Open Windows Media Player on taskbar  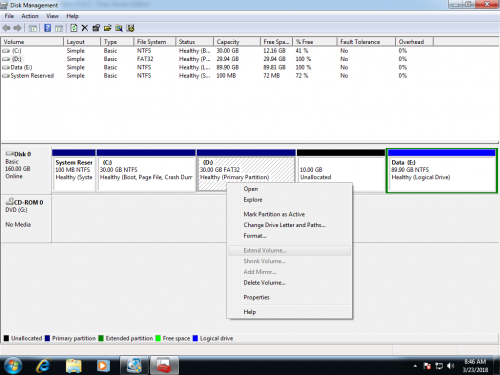(x=103, y=366)
